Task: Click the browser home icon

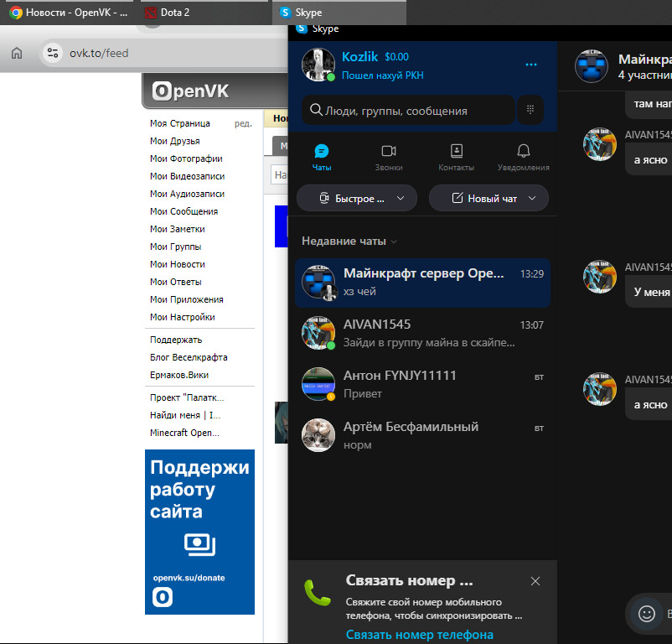Action: (x=17, y=53)
